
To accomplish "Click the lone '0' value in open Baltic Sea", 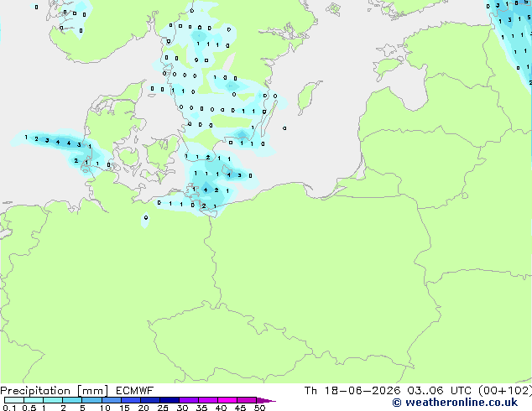I will pos(284,128).
